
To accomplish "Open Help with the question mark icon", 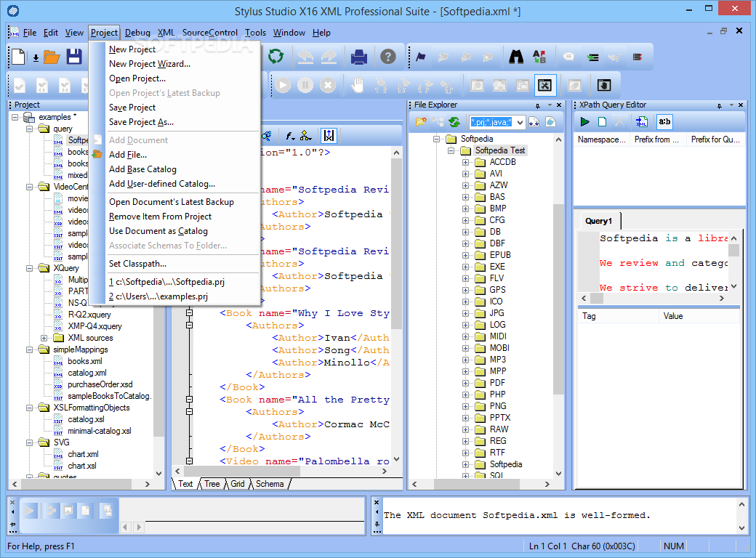I will pos(388,57).
